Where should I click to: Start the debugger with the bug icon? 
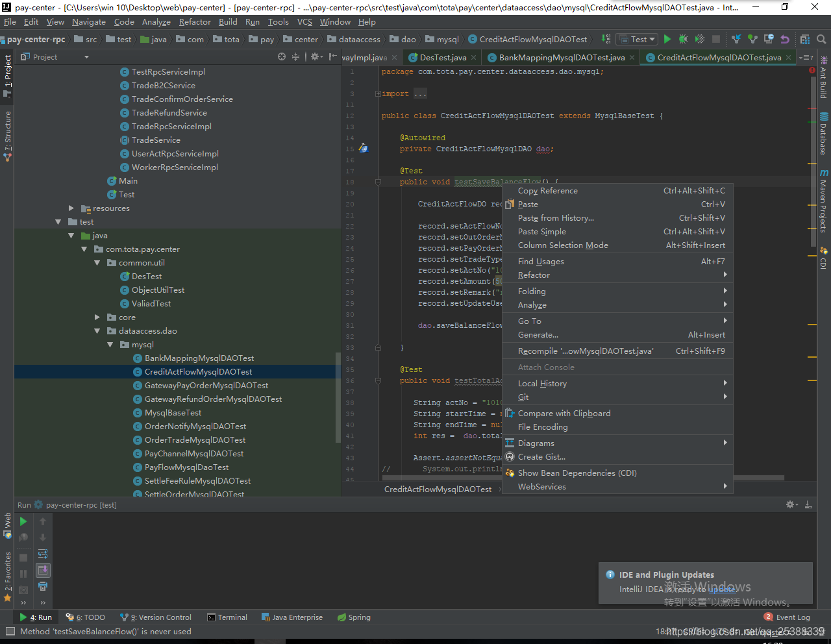coord(683,39)
